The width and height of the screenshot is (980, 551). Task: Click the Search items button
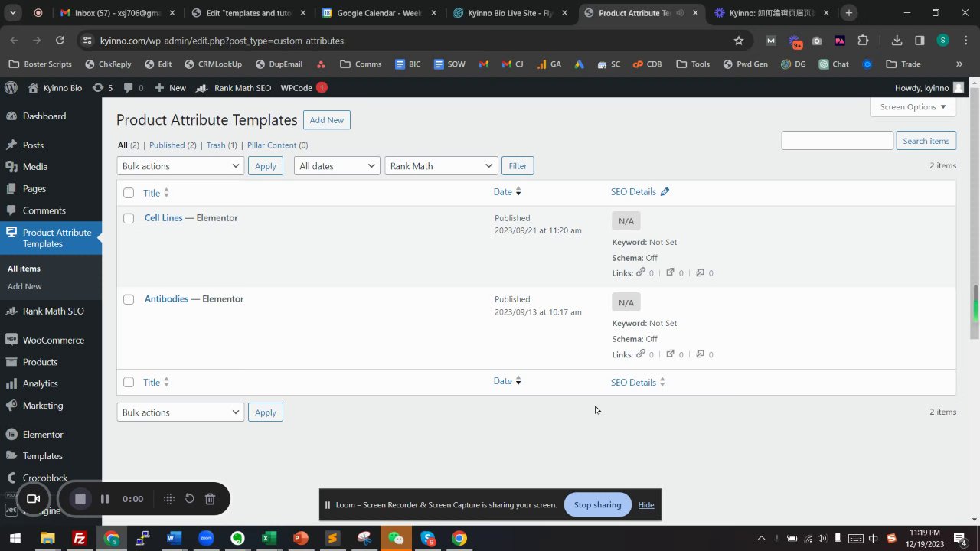pos(926,141)
